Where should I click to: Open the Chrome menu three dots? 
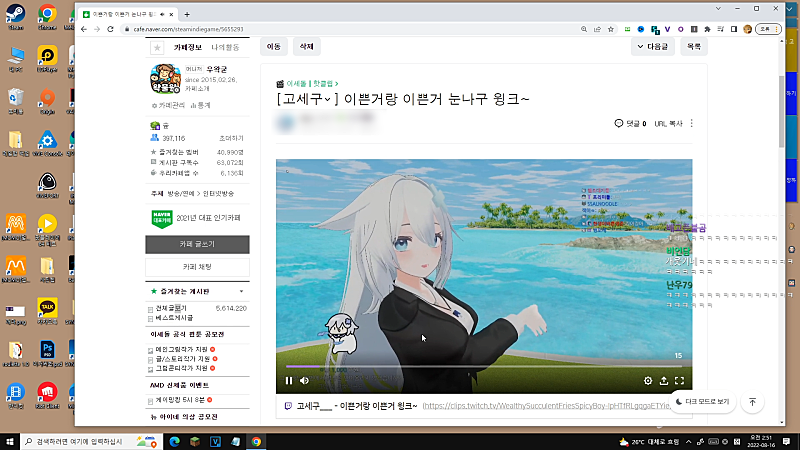(x=777, y=29)
